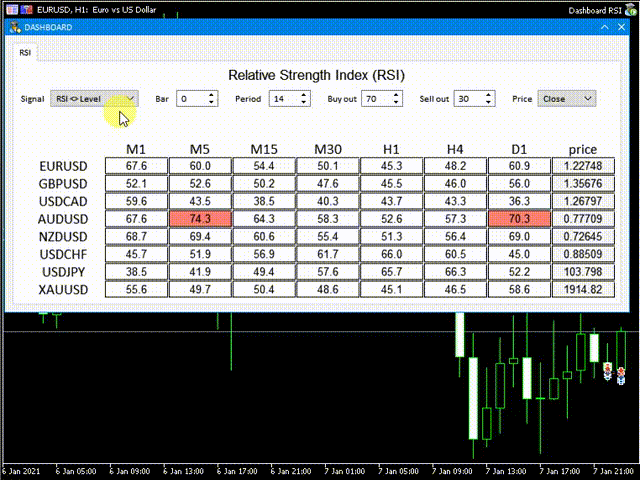Increase the Bar value with up arrow
Screen dimensions: 640x480
(x=211, y=95)
